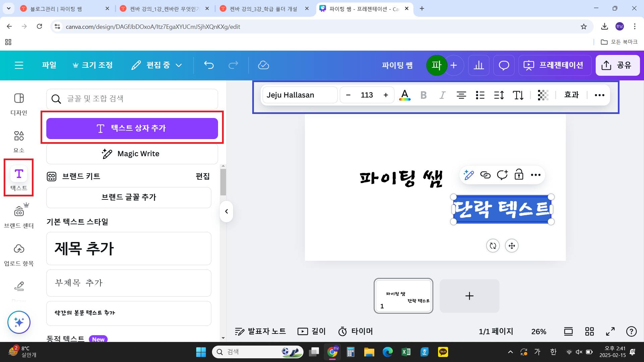The width and height of the screenshot is (644, 362).
Task: Select the 텍스트 panel icon in the sidebar
Action: (19, 178)
